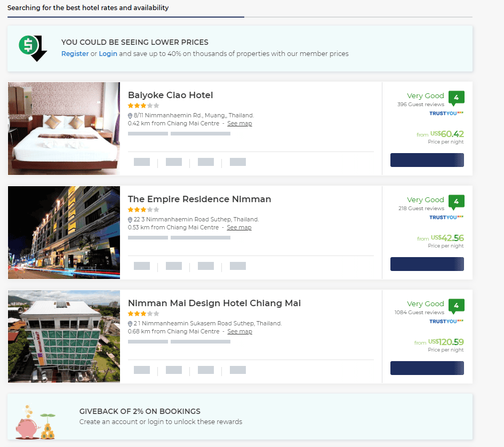The width and height of the screenshot is (504, 447).
Task: Click '0.42 km from Chiang Mai Centre' text
Action: (x=173, y=124)
